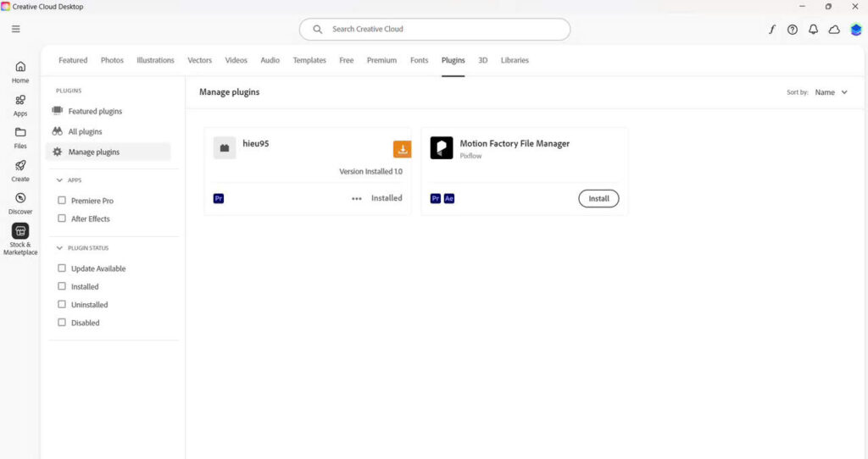Switch to the Photos tab
The width and height of the screenshot is (868, 459).
pos(112,60)
